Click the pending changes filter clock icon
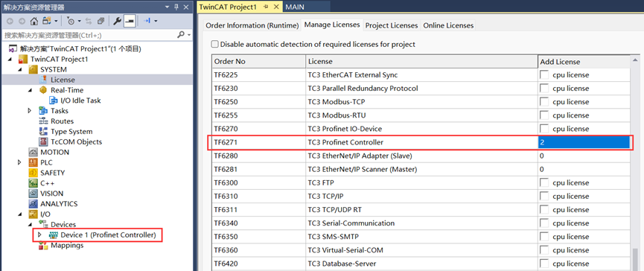Image resolution: width=644 pixels, height=271 pixels. tap(71, 21)
